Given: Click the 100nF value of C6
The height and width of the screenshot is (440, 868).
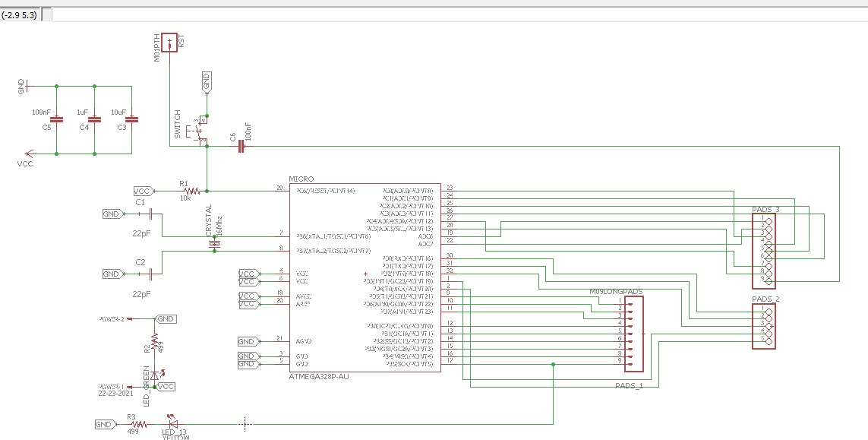Looking at the screenshot, I should [247, 132].
